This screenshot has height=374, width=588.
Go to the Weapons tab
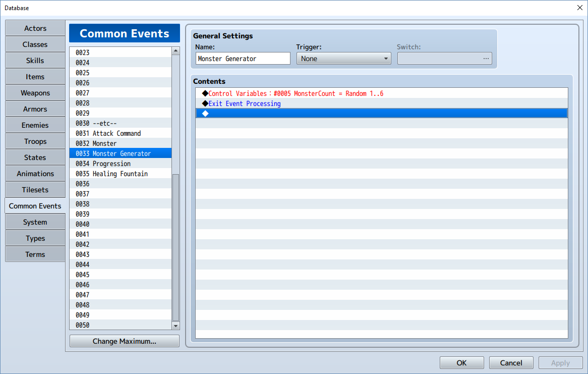coord(35,93)
